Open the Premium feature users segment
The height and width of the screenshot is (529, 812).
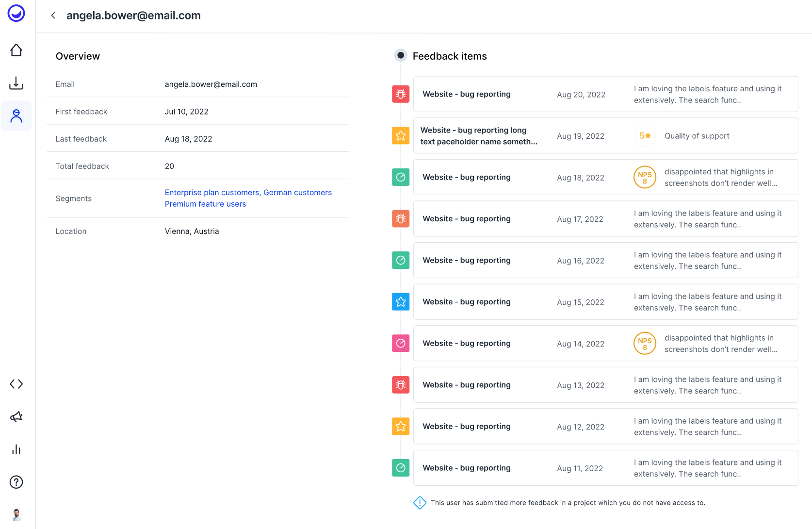[x=206, y=204]
